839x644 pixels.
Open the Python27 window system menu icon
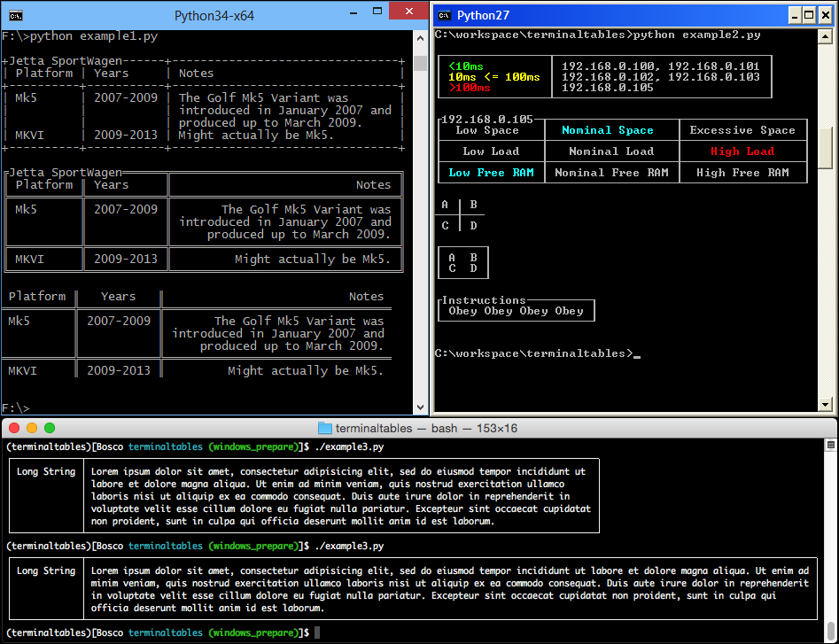click(445, 15)
